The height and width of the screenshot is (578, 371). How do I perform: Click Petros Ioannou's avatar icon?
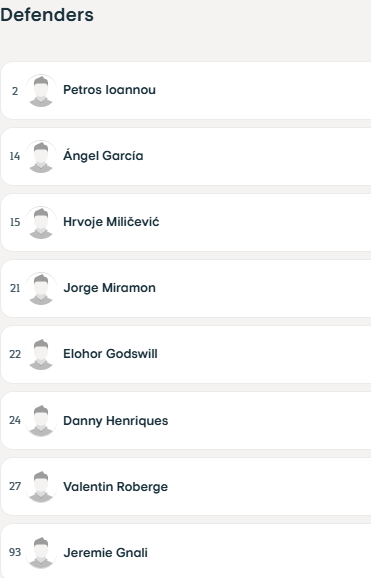[x=41, y=90]
